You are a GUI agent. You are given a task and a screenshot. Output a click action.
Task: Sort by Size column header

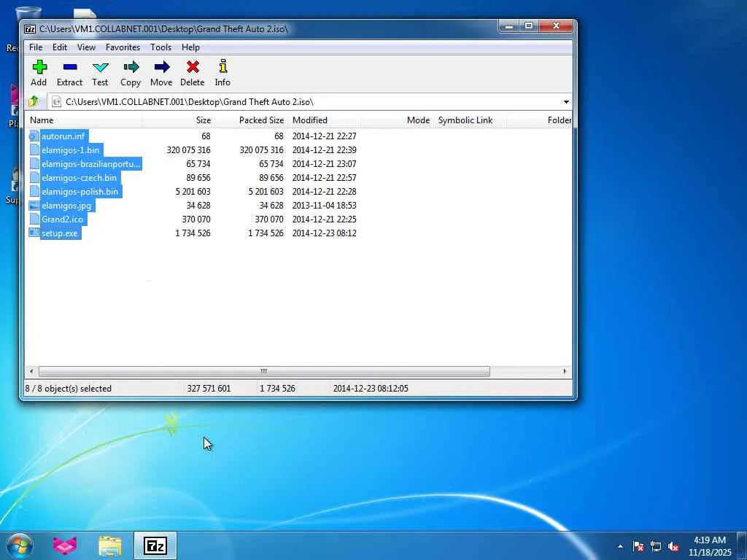point(178,120)
